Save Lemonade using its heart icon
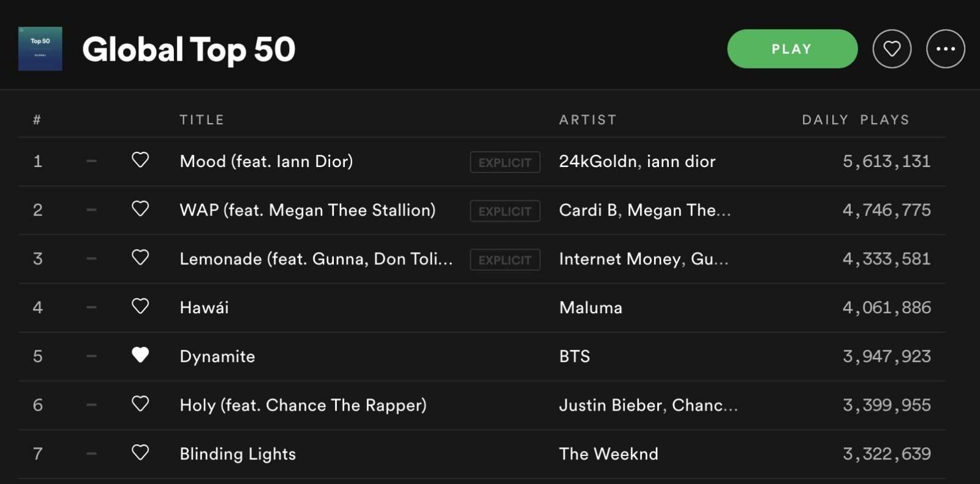 140,257
